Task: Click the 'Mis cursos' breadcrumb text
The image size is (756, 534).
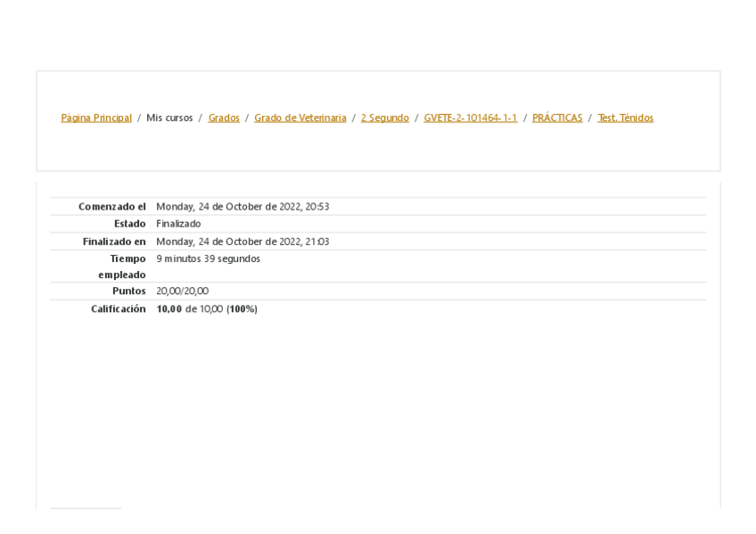Action: click(169, 118)
